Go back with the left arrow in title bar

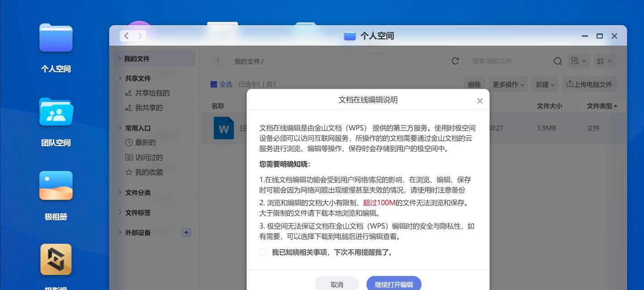(x=126, y=36)
